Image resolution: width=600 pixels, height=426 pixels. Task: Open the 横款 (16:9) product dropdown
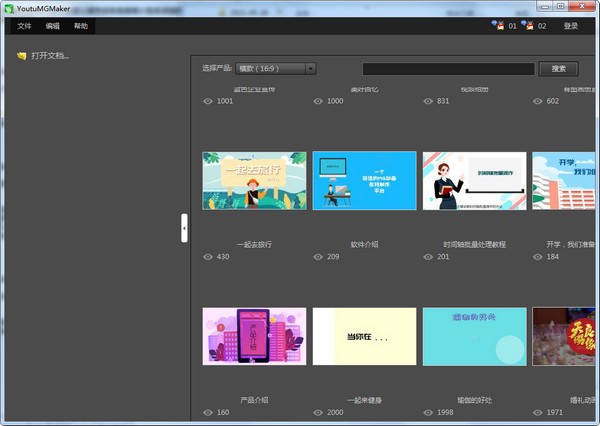click(x=276, y=69)
